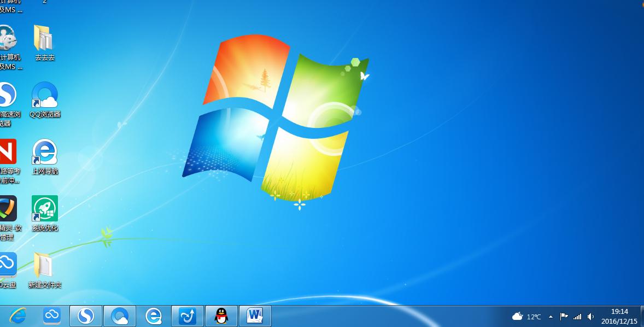Open Sogou browser from the taskbar
644x327 pixels.
(86, 316)
